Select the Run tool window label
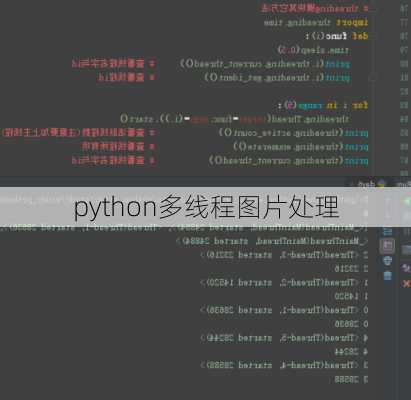The image size is (411, 400). click(402, 183)
